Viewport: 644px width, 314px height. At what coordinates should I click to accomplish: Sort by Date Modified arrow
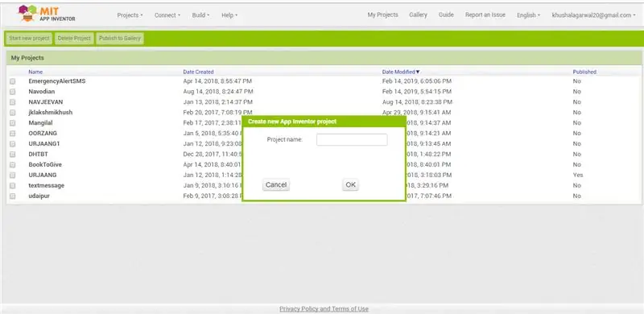coord(418,72)
